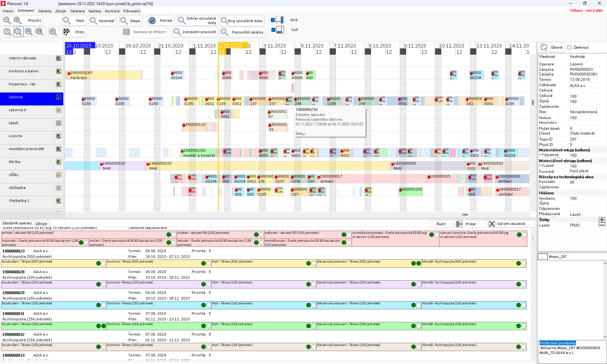Click the gear icon beside Lázeň row
The height and width of the screenshot is (364, 607).
[x=59, y=123]
